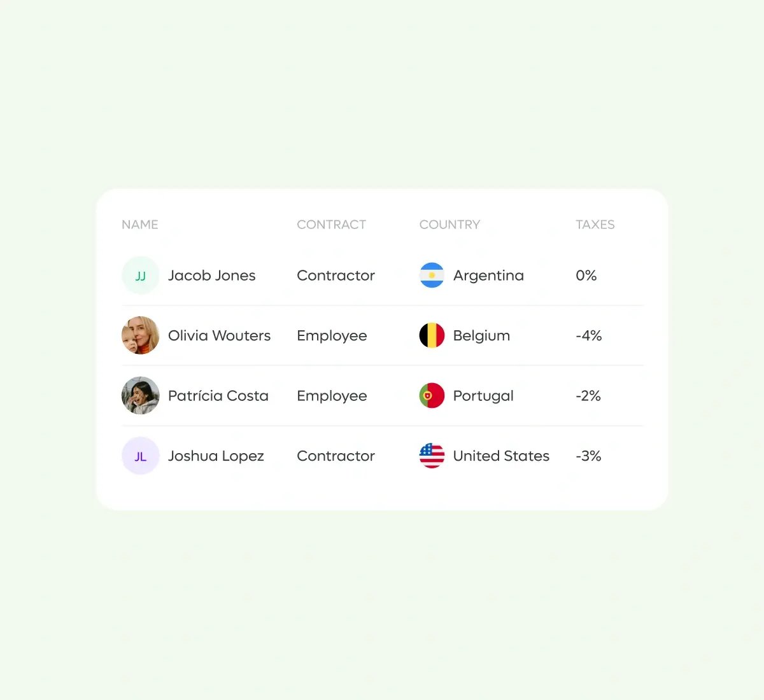Click the Argentina flag icon
This screenshot has height=700, width=764.
tap(432, 276)
